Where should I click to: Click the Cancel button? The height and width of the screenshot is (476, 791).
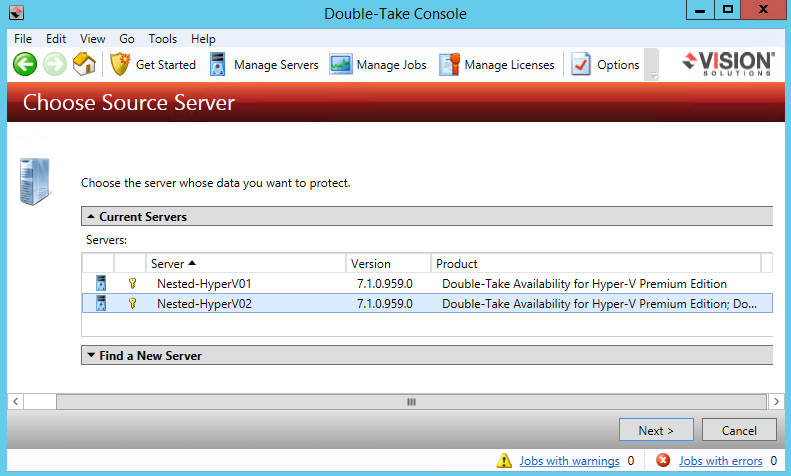point(739,430)
